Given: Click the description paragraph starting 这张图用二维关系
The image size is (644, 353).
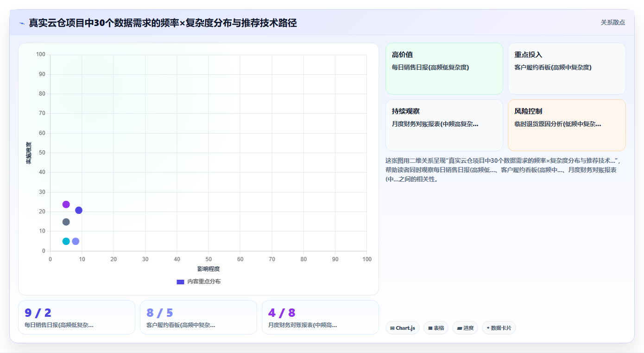Looking at the screenshot, I should tap(505, 170).
